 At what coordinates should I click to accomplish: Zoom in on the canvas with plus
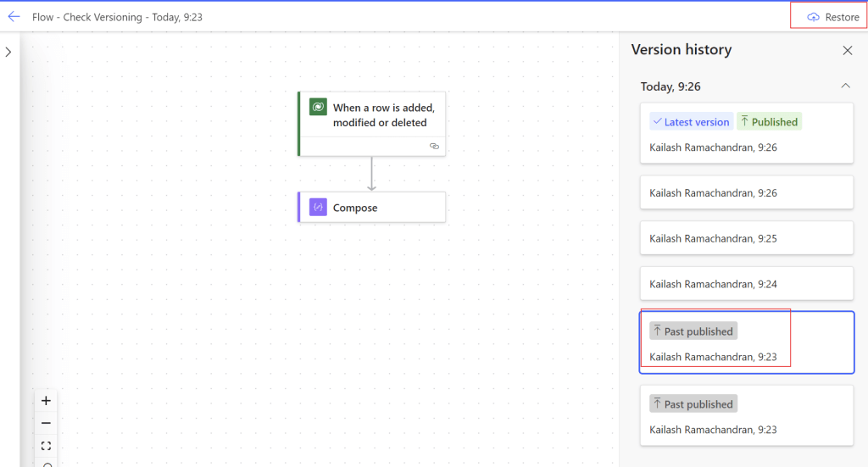(46, 401)
